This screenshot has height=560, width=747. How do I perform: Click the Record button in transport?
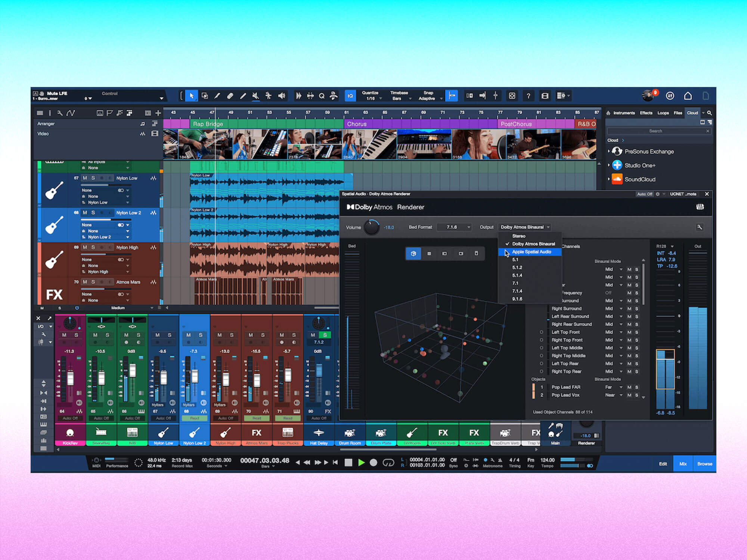[373, 463]
